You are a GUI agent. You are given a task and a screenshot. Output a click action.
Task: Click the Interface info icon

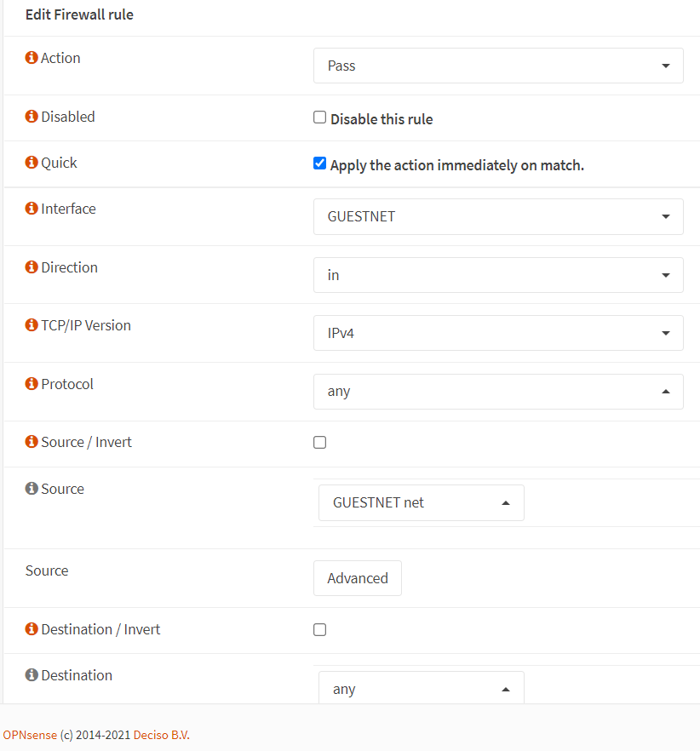click(32, 209)
